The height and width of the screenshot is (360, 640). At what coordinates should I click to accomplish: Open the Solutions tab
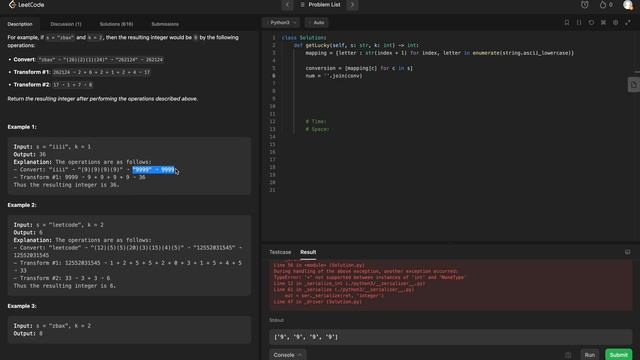pyautogui.click(x=116, y=24)
